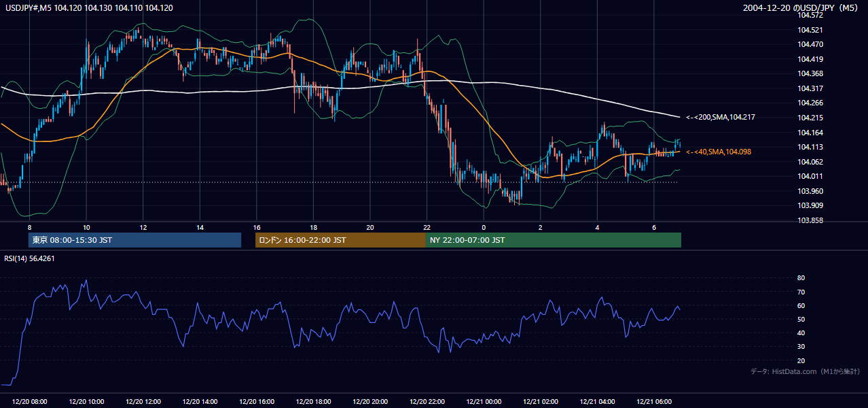The height and width of the screenshot is (408, 868).
Task: Click hour tick 22 under price chart
Action: tap(427, 228)
